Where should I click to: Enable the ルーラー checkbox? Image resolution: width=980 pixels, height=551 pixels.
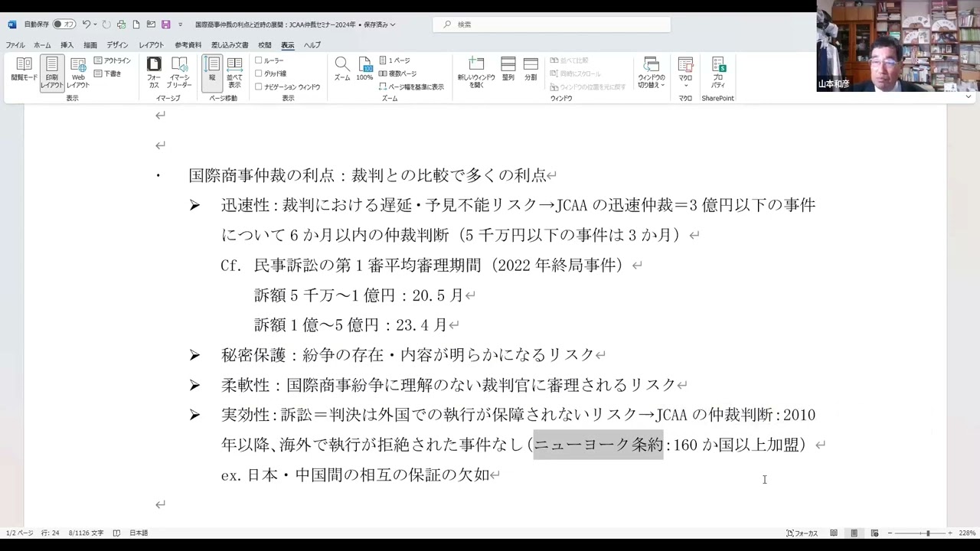(x=259, y=60)
